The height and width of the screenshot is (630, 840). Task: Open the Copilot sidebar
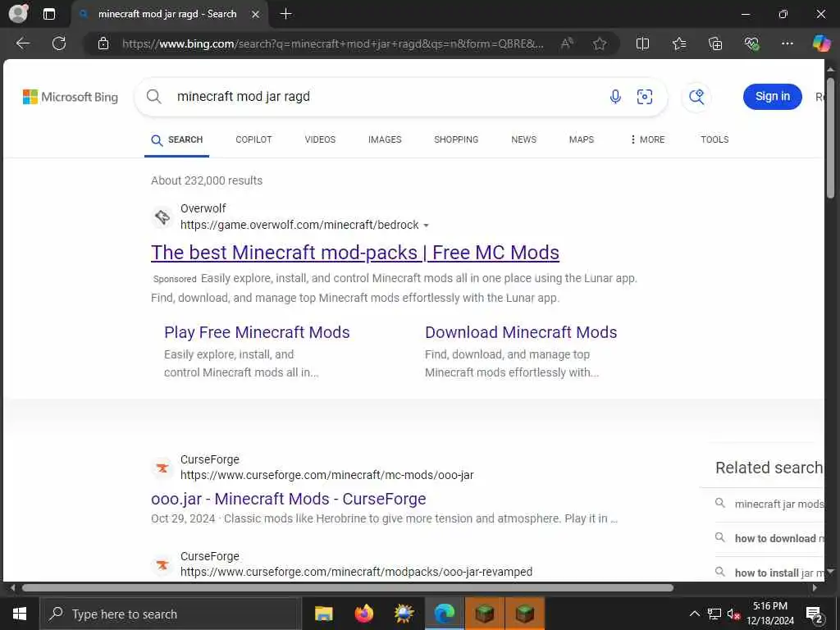[821, 43]
